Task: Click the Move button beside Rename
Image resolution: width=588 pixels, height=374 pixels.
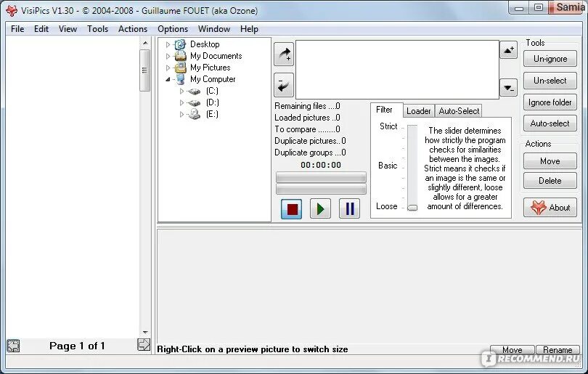Action: point(513,350)
